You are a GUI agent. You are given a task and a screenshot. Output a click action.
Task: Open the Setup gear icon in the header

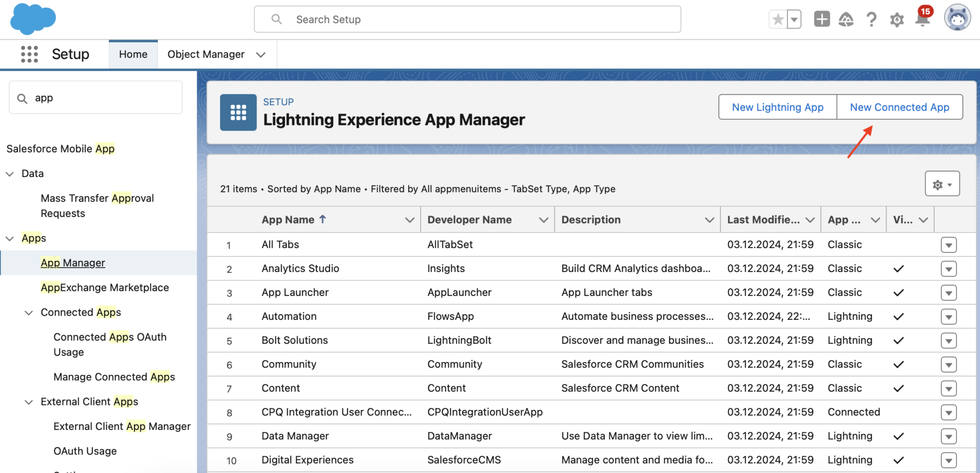[897, 19]
